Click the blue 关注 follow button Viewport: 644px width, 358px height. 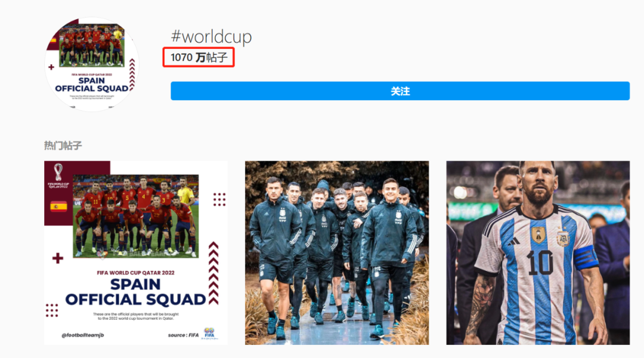coord(400,91)
